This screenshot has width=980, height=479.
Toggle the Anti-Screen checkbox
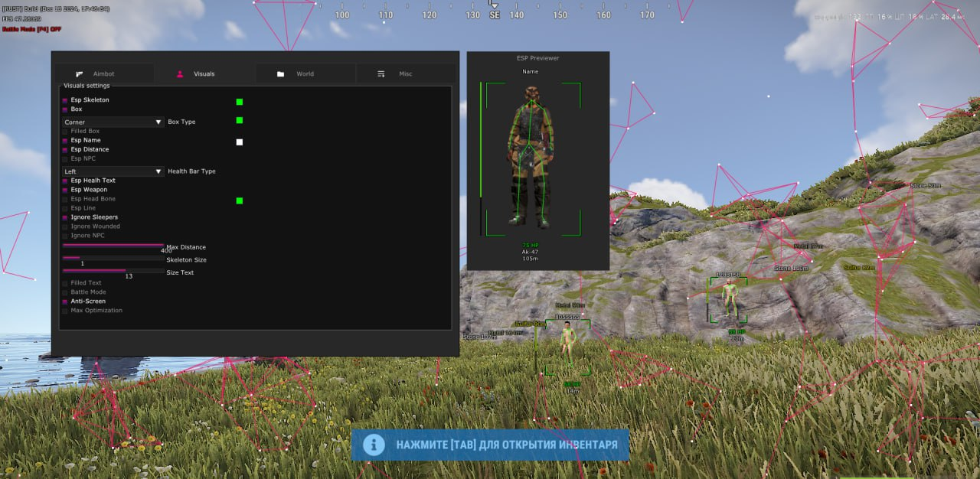pos(65,301)
